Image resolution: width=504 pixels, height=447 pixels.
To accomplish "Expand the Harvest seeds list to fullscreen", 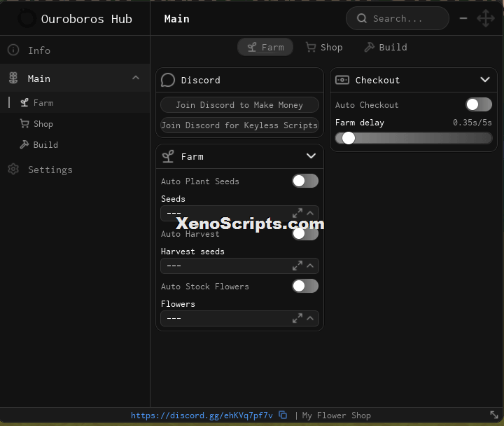I will tap(297, 266).
